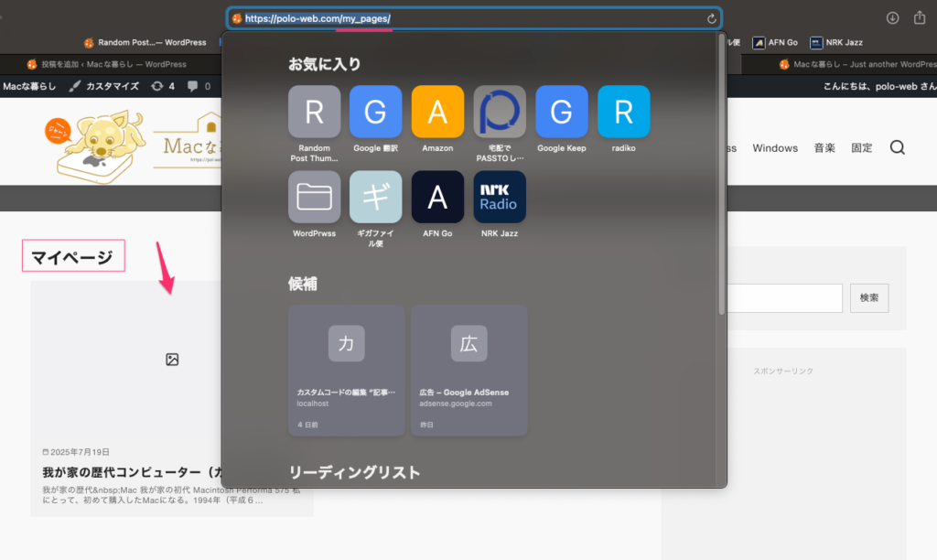
Task: Open the AFN Go favorite icon
Action: pyautogui.click(x=437, y=197)
